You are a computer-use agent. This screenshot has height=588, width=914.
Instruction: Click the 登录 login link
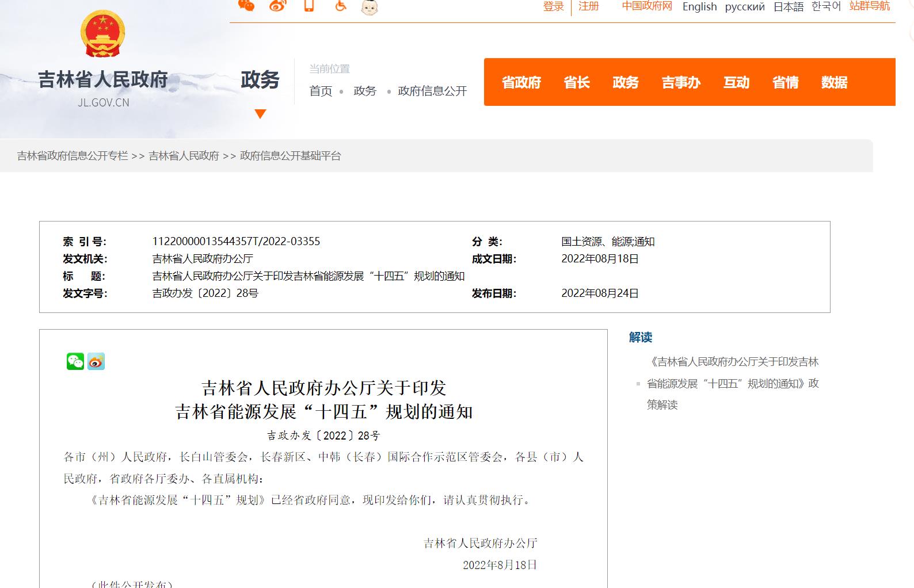pos(553,6)
